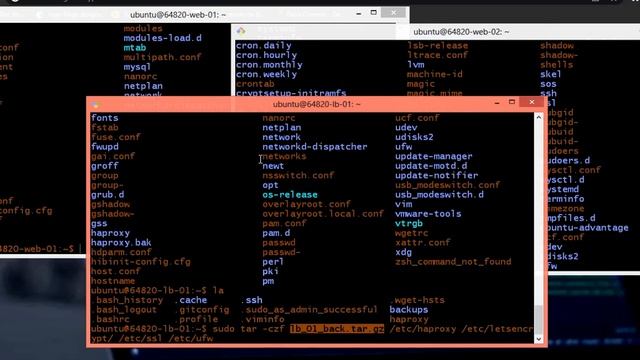Click the 'perl' directory entry
The image size is (640, 360).
pyautogui.click(x=273, y=262)
